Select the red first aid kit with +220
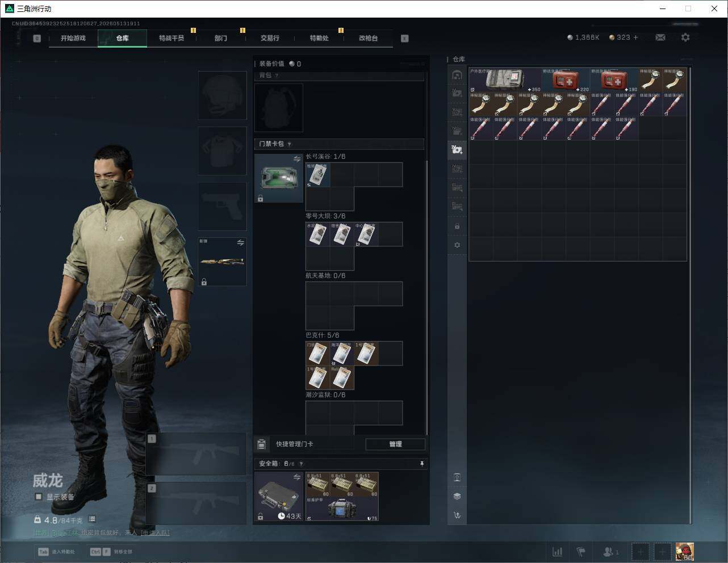728x563 pixels. [566, 80]
